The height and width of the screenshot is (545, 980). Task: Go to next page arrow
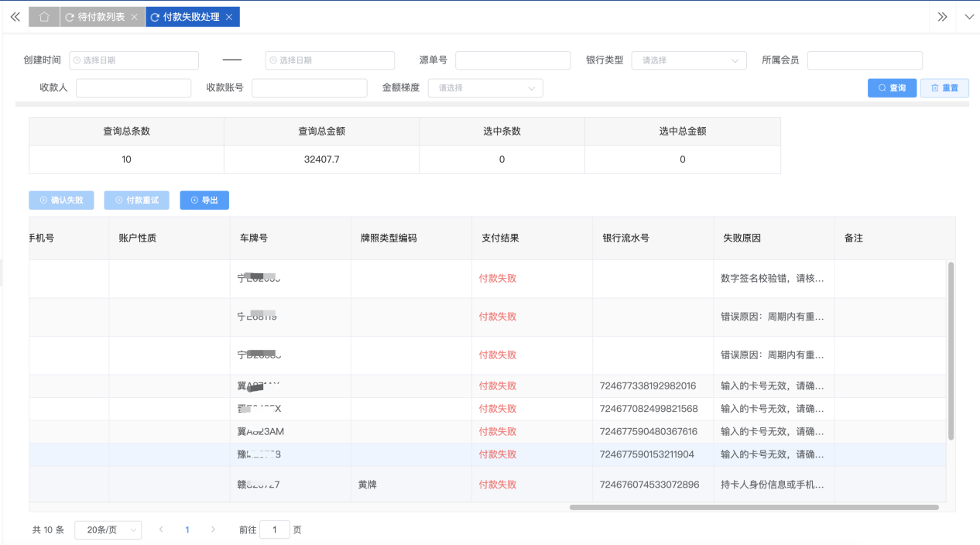[213, 530]
